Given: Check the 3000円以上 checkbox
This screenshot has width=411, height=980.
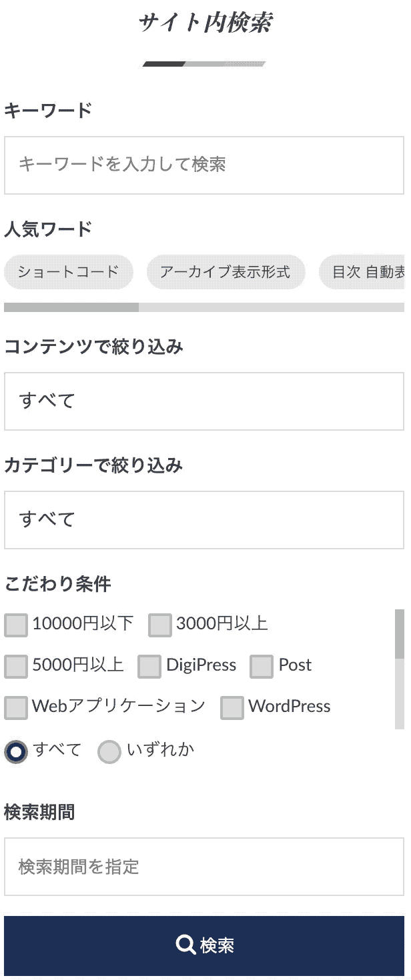Looking at the screenshot, I should (160, 625).
